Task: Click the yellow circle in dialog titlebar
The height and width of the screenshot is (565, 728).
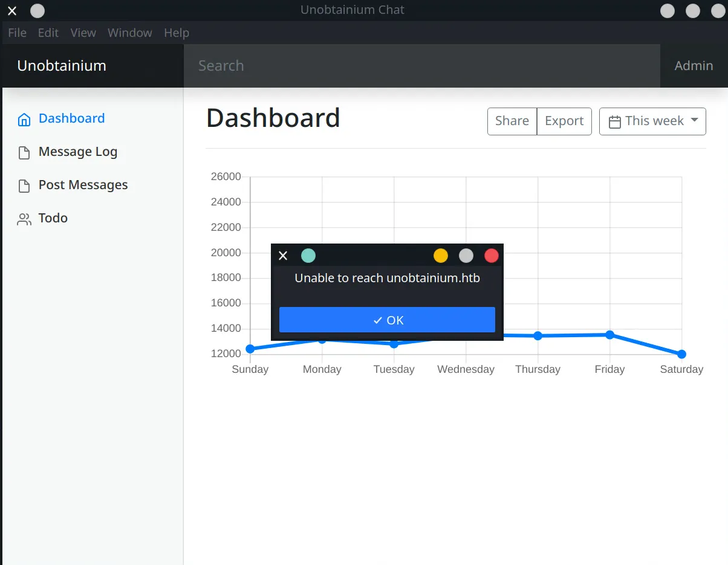Action: click(441, 256)
